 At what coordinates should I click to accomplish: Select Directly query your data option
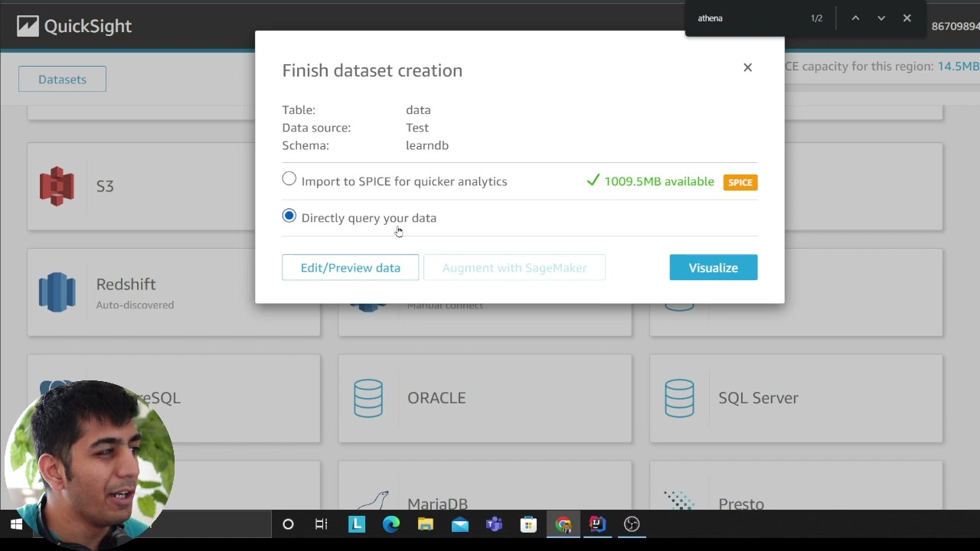pos(289,216)
